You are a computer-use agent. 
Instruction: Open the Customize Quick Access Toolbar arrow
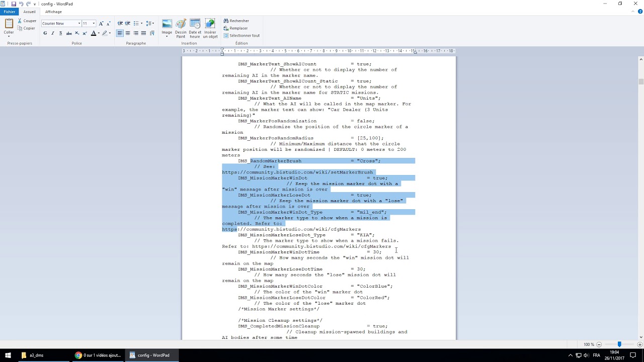pyautogui.click(x=35, y=4)
